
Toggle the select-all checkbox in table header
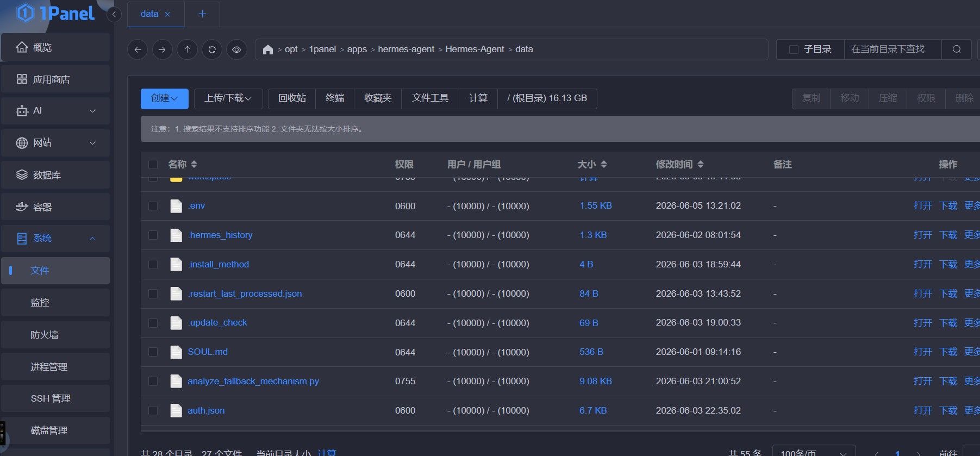pyautogui.click(x=153, y=164)
